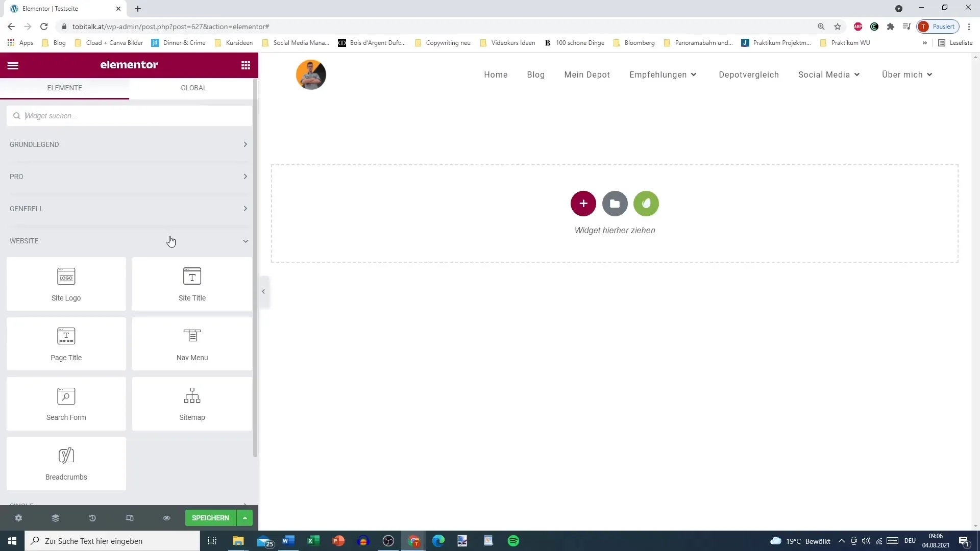Open the Kursideen bookmark folder
This screenshot has width=980, height=551.
(x=234, y=43)
